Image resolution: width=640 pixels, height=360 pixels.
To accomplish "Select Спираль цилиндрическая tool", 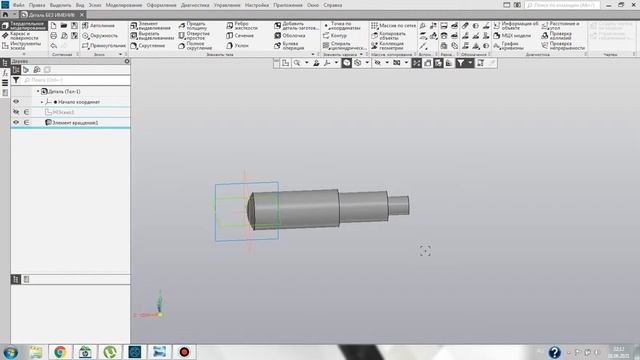I will click(x=344, y=46).
